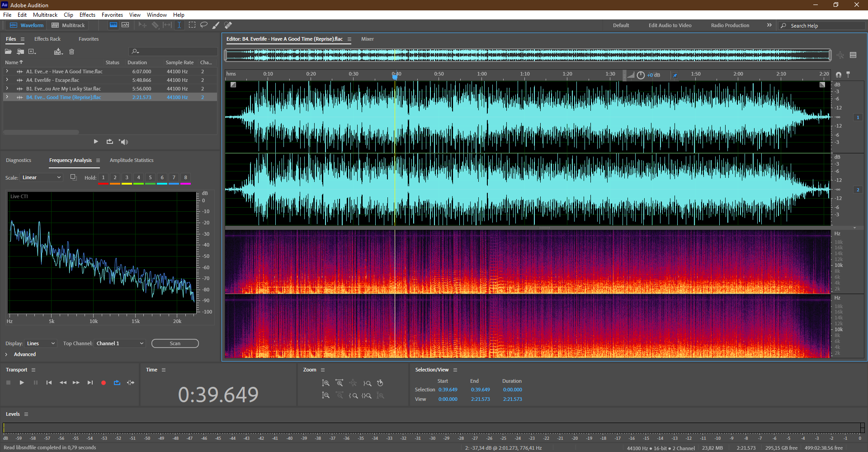Move playhead to next marker
The width and height of the screenshot is (868, 452).
[90, 383]
